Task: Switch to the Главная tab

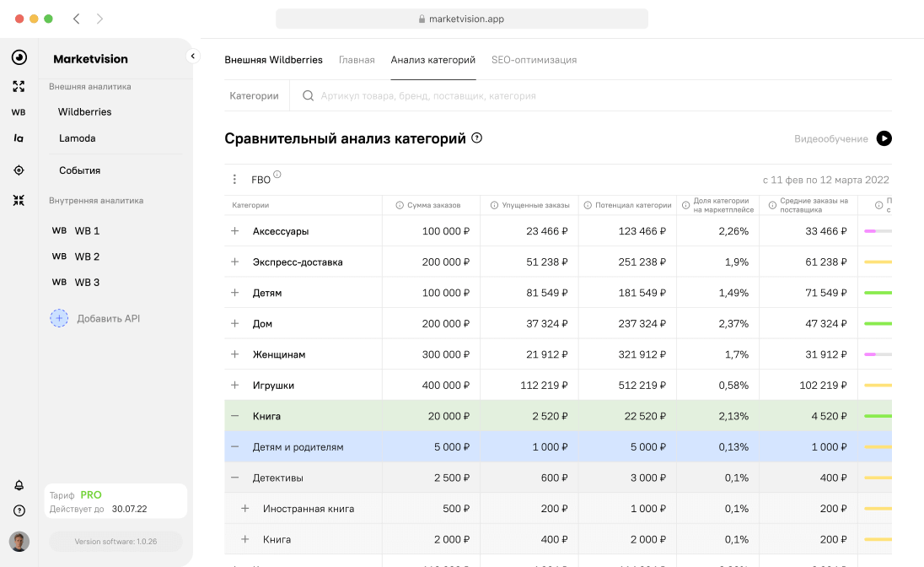Action: click(357, 60)
